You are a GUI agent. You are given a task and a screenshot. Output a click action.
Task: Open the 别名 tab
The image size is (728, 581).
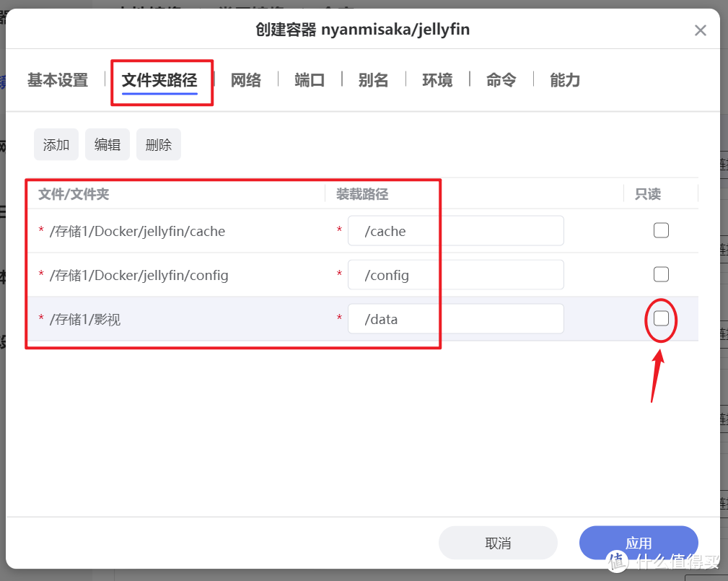[x=373, y=80]
